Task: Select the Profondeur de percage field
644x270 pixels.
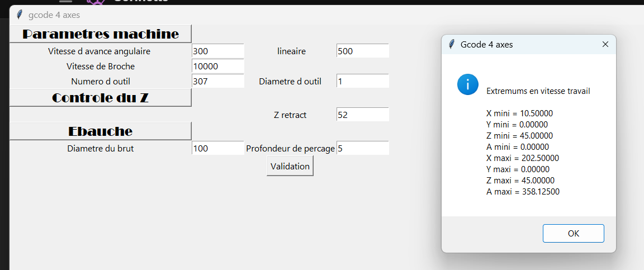Action: [x=362, y=148]
